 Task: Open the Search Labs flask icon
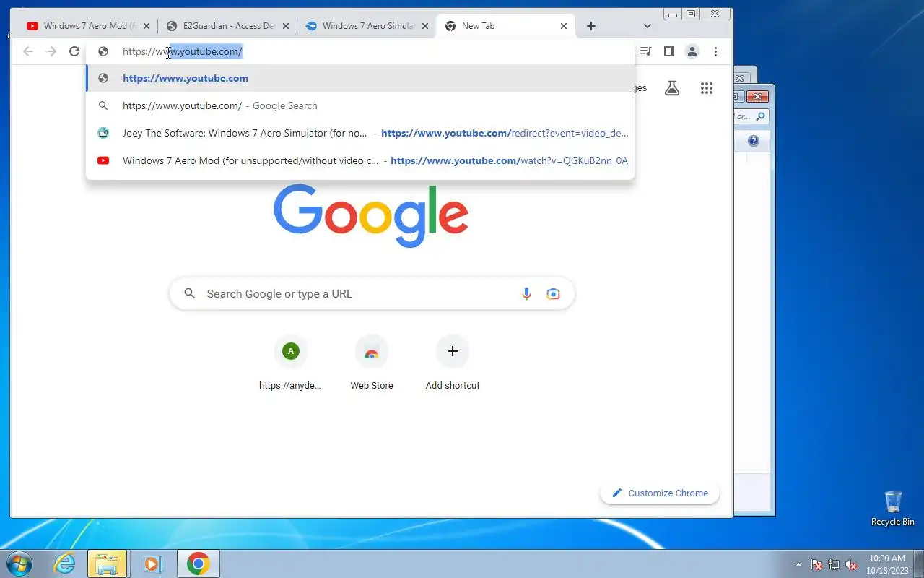pos(672,88)
